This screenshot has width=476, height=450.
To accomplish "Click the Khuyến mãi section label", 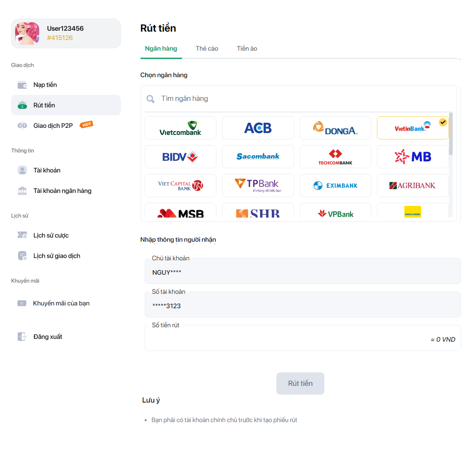I will (x=25, y=281).
